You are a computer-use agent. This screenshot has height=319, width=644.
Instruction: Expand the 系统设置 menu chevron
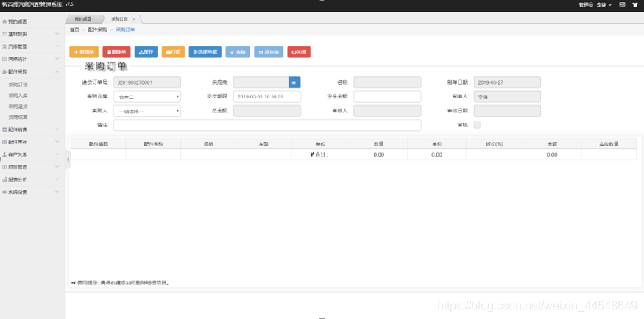click(x=57, y=192)
